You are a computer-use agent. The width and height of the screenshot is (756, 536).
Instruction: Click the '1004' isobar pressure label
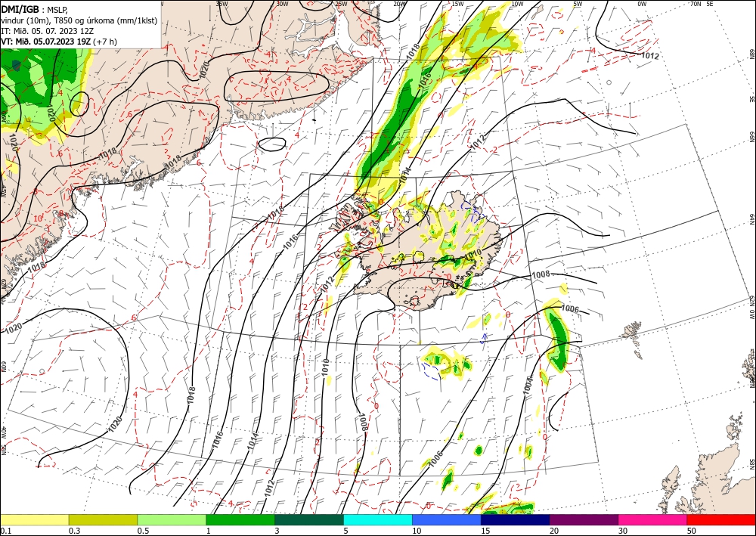[x=528, y=386]
